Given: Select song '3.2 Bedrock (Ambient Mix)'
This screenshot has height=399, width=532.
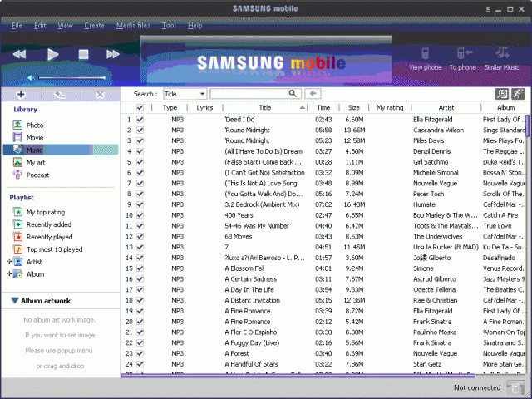Looking at the screenshot, I should [262, 204].
